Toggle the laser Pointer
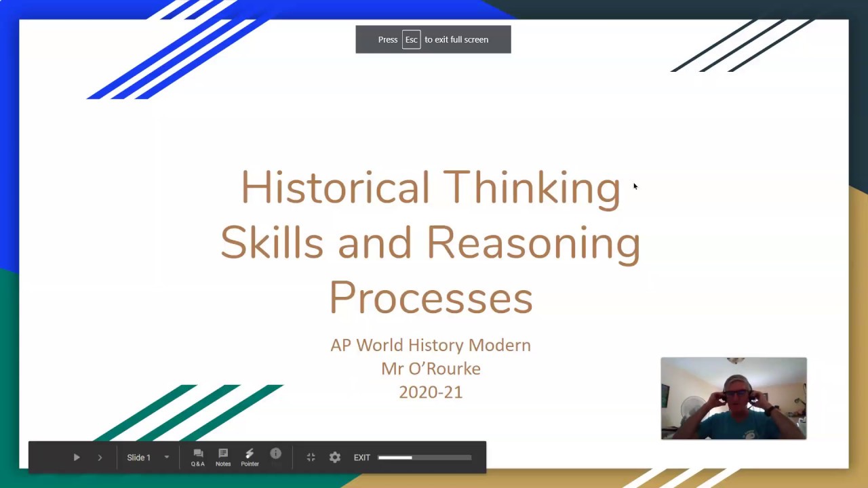 tap(250, 457)
